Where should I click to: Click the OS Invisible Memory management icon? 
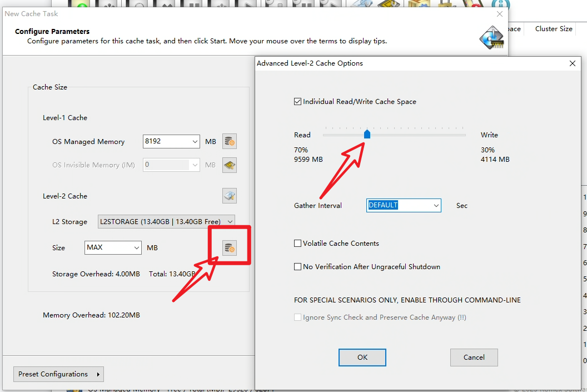point(230,165)
